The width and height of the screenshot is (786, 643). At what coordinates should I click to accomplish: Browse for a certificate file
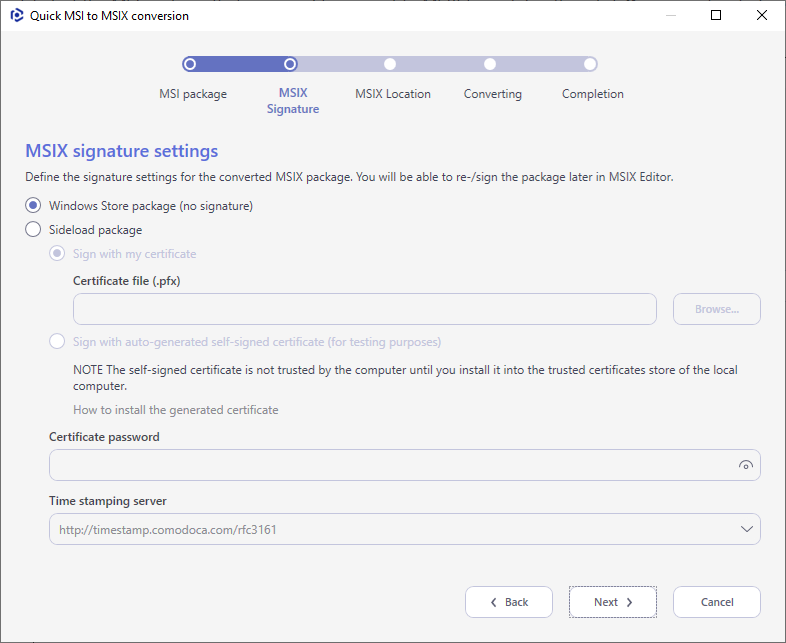coord(717,309)
